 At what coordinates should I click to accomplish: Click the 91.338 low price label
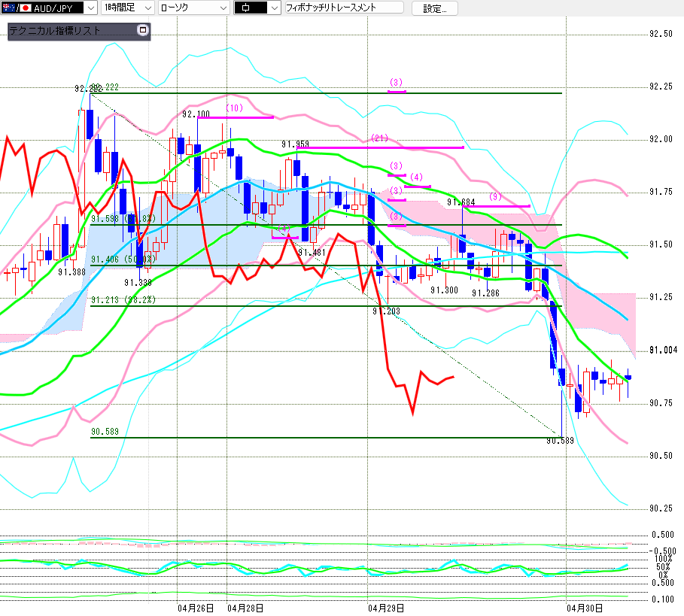pyautogui.click(x=138, y=283)
